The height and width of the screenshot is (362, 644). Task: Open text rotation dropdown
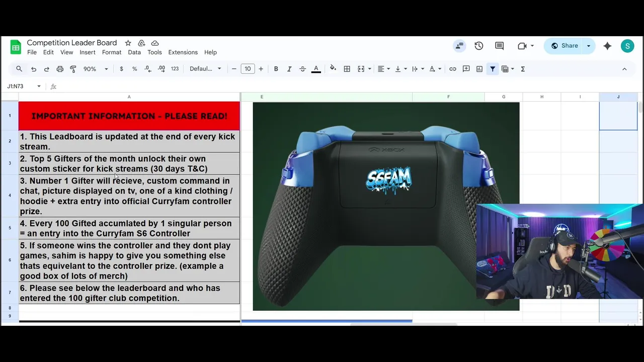[x=435, y=69]
